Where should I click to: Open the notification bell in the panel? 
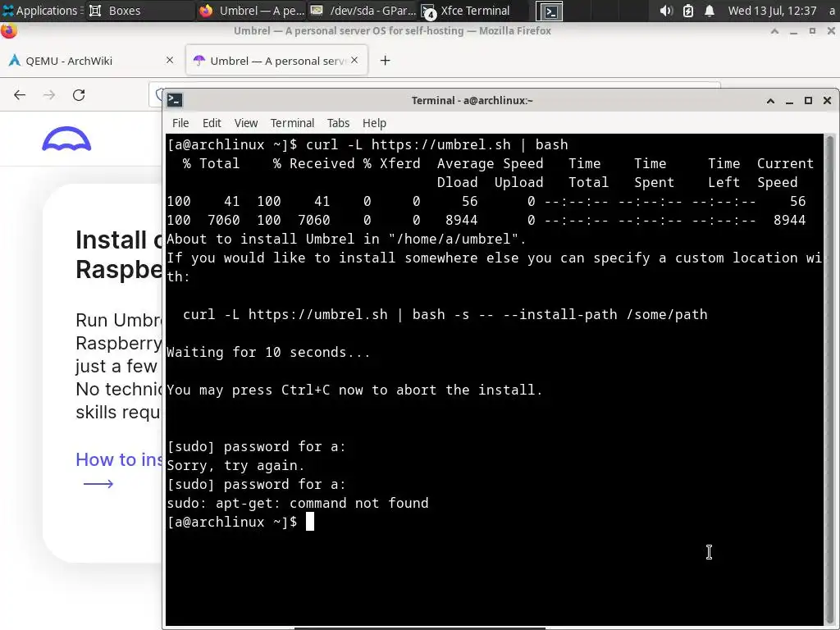pos(710,11)
